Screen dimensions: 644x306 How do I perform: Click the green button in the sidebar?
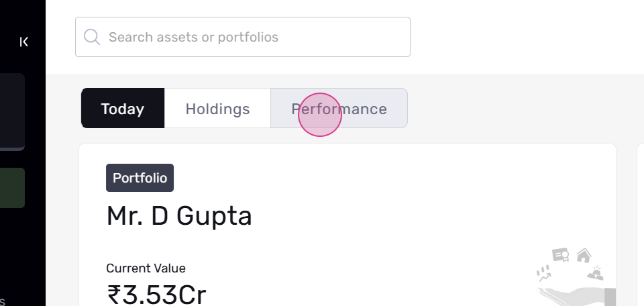coord(12,188)
